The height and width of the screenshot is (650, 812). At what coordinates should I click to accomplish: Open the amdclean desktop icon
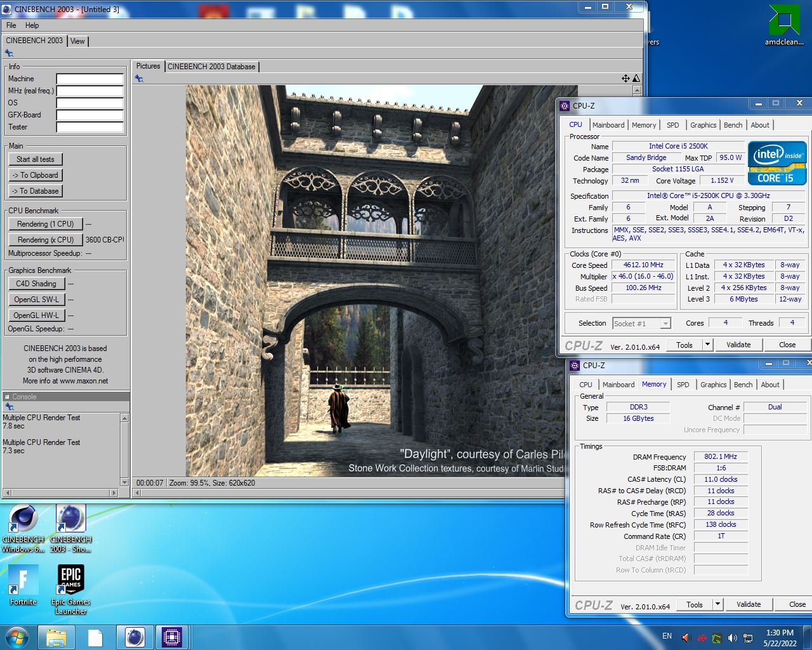[x=784, y=25]
